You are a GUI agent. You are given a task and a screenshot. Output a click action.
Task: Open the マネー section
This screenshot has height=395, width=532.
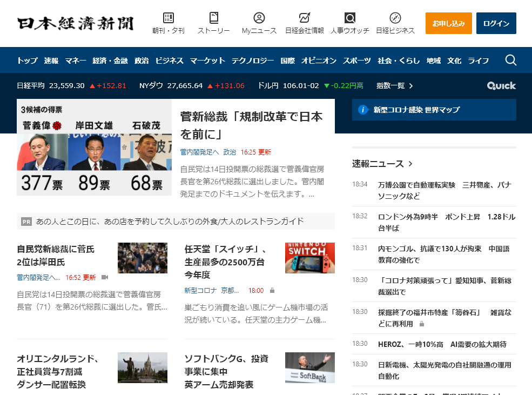pos(75,61)
